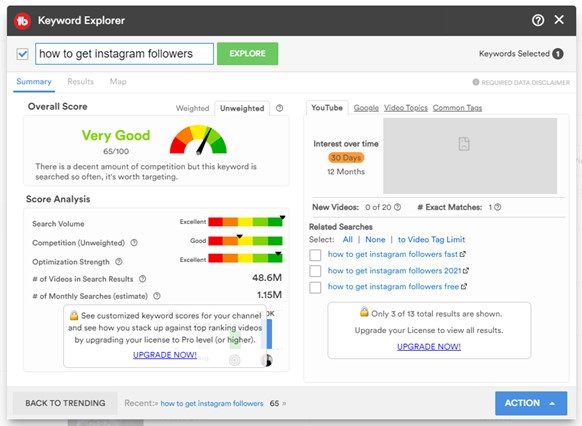
Task: Uncheck the keyword checkbox beside search field
Action: tap(23, 54)
